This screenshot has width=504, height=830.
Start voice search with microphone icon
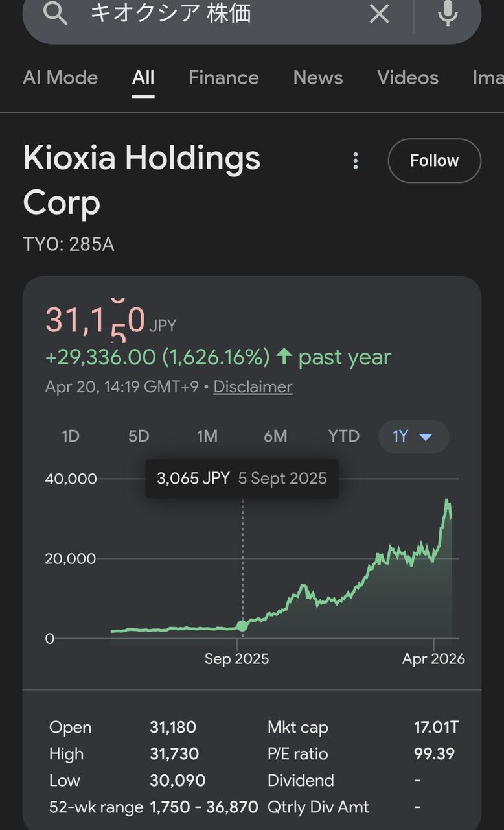point(448,13)
